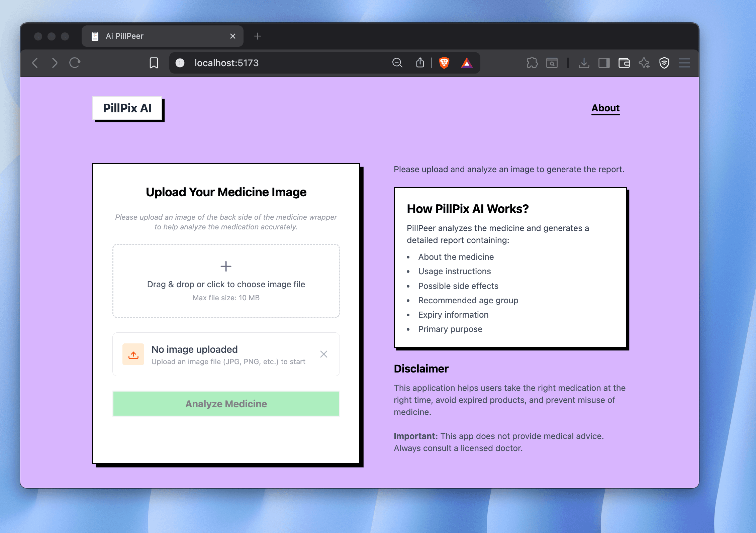Click the Brave Shields lion icon
This screenshot has width=756, height=533.
[x=444, y=63]
